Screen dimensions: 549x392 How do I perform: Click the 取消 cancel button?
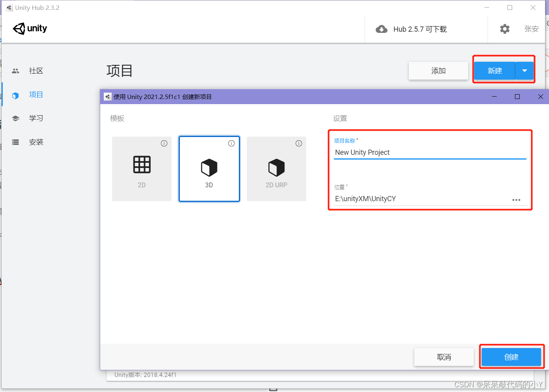(444, 357)
